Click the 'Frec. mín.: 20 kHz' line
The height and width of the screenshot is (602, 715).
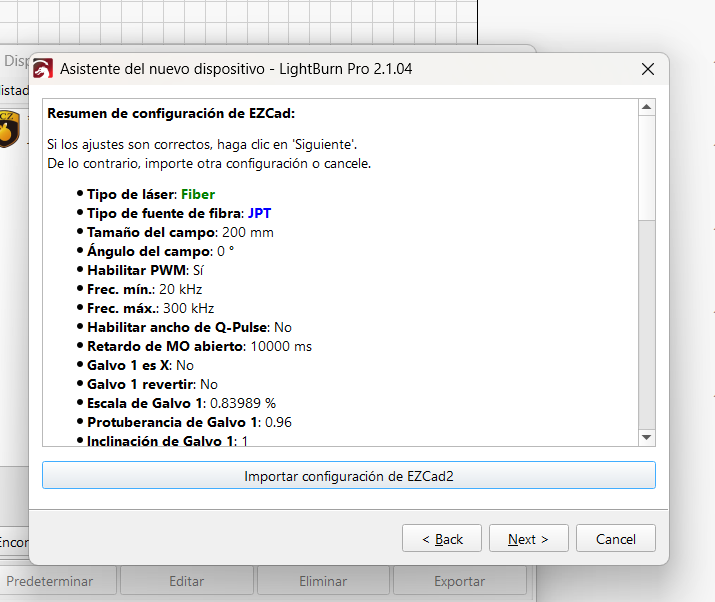[x=145, y=290]
